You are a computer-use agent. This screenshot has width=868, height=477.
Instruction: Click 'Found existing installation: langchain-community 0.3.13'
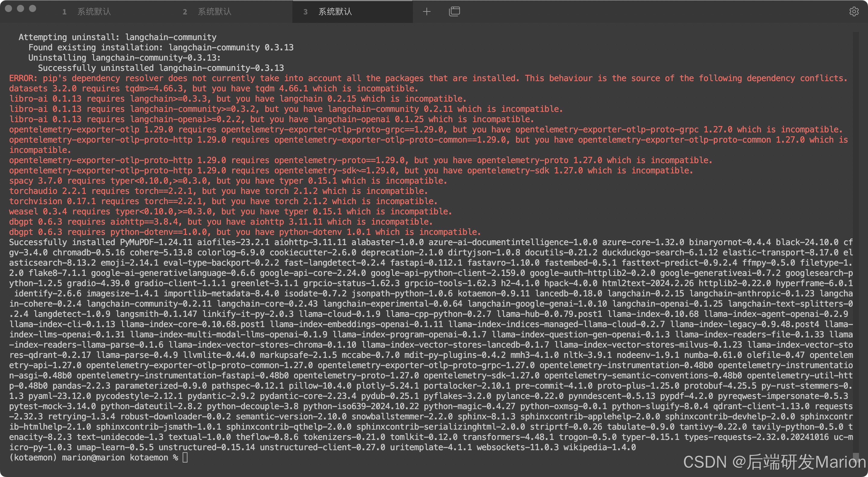coord(161,48)
